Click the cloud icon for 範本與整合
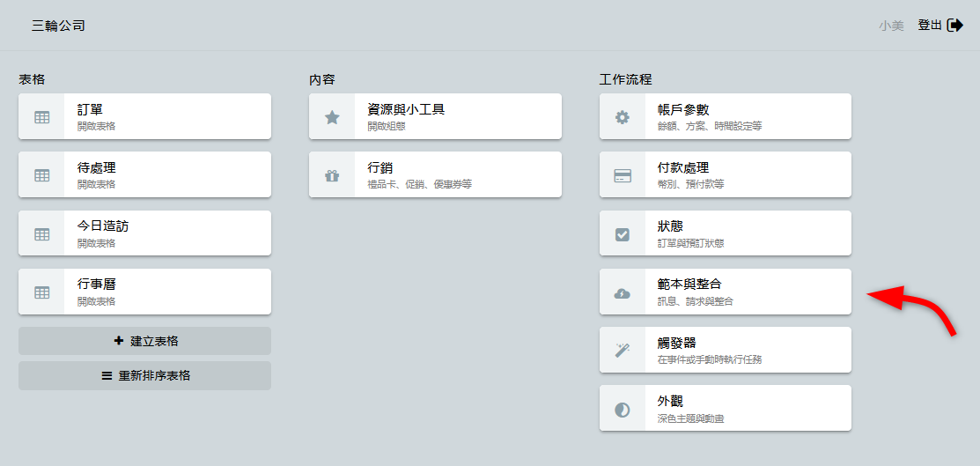 [623, 292]
